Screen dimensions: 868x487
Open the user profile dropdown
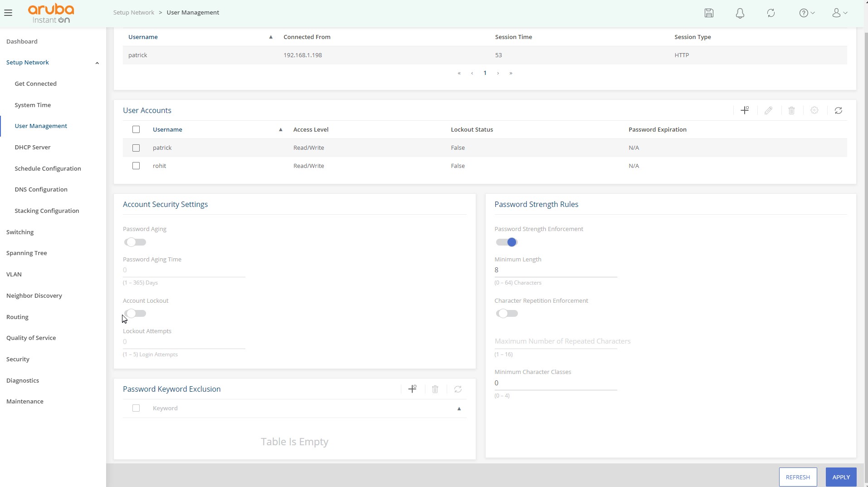tap(839, 13)
